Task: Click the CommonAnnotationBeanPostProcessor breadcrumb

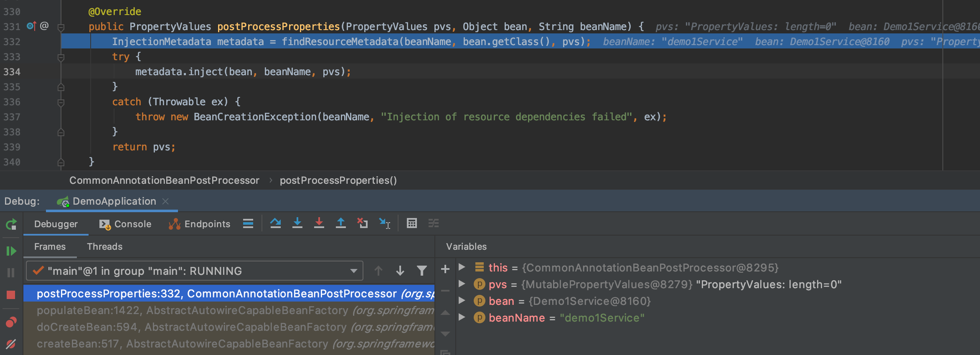Action: coord(164,180)
